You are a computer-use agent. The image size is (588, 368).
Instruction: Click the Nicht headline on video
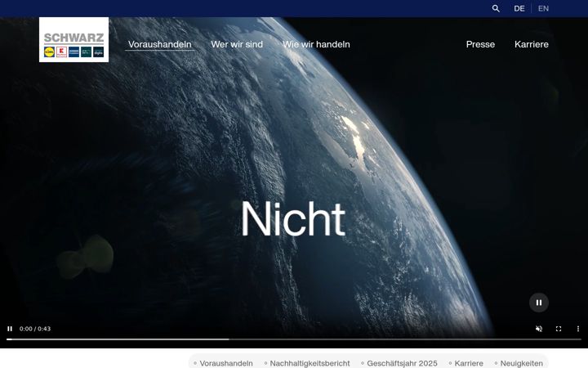(x=293, y=218)
